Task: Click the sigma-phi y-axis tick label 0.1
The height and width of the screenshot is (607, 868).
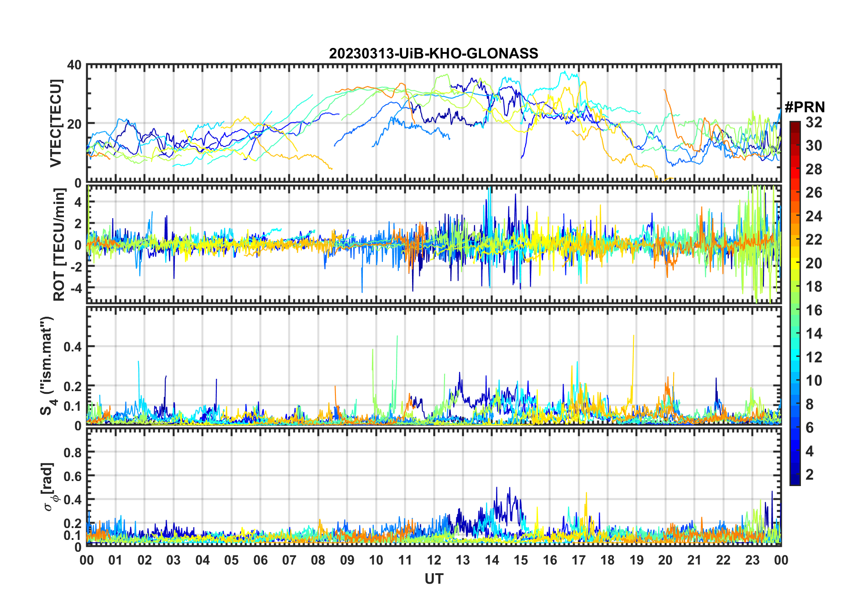Action: pyautogui.click(x=73, y=535)
